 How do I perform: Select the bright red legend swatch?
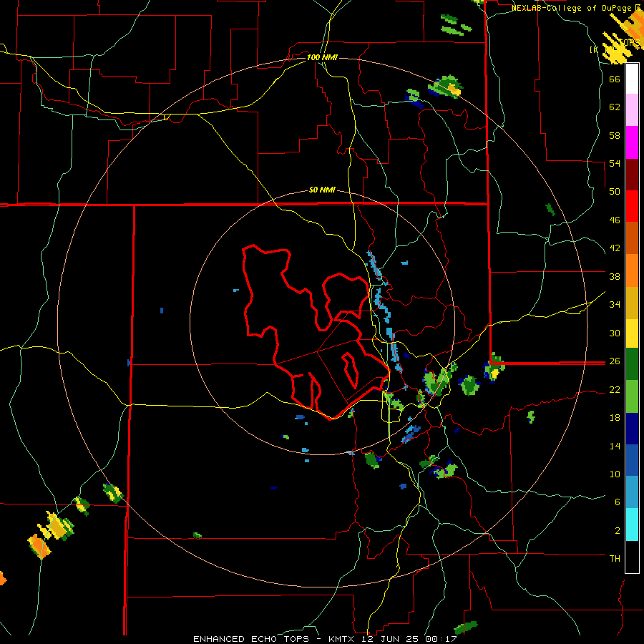(x=632, y=206)
